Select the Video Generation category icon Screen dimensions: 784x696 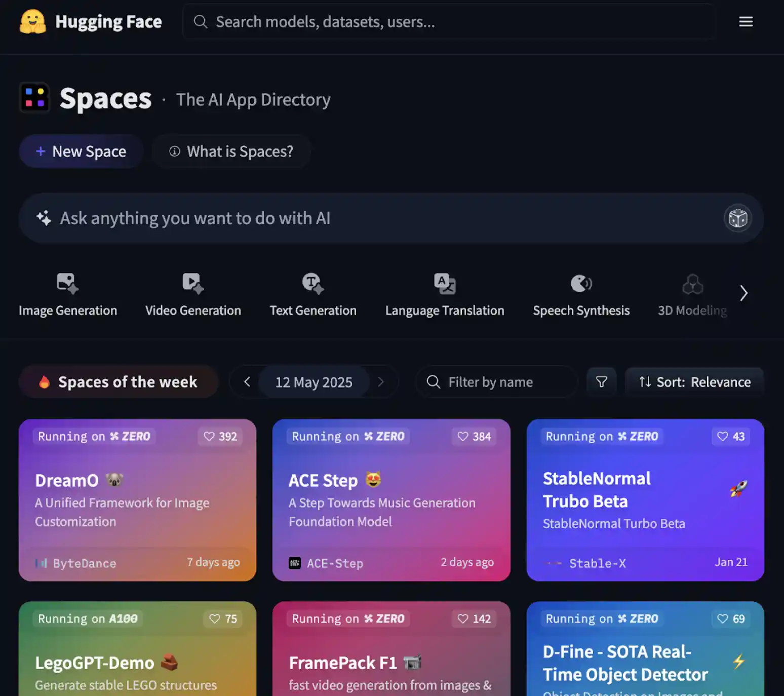[193, 284]
